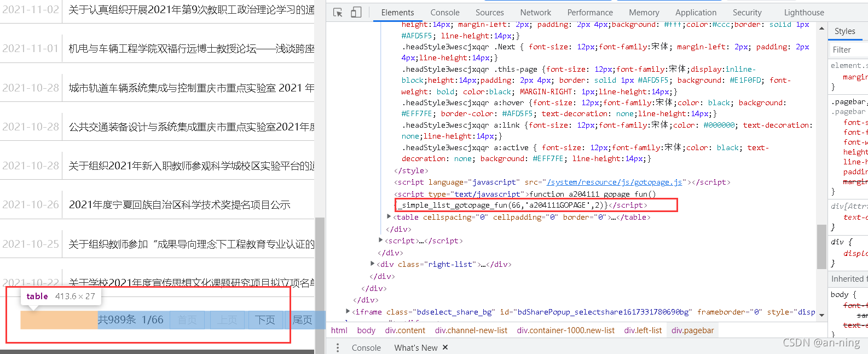The height and width of the screenshot is (354, 868).
Task: Select the script type text/javascript line
Action: tap(525, 194)
